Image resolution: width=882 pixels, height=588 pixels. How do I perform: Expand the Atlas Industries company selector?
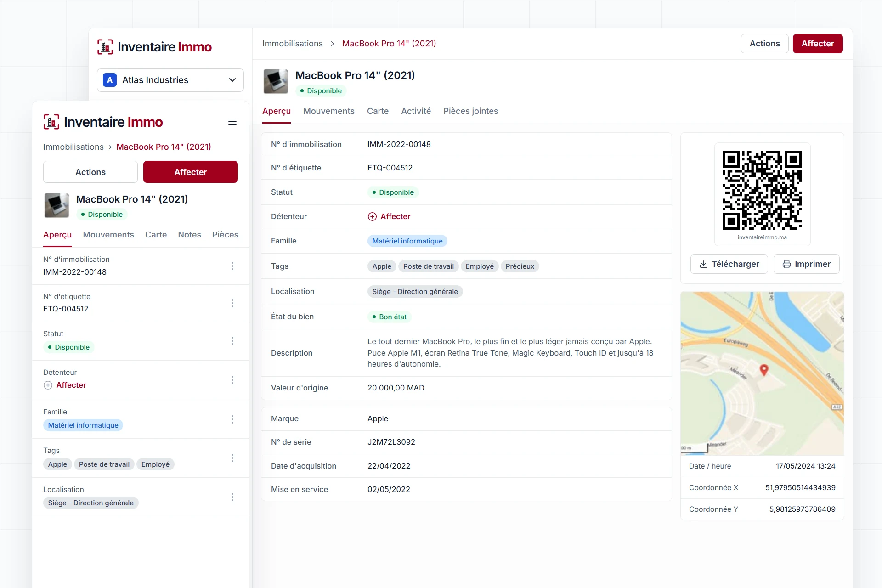(x=170, y=80)
